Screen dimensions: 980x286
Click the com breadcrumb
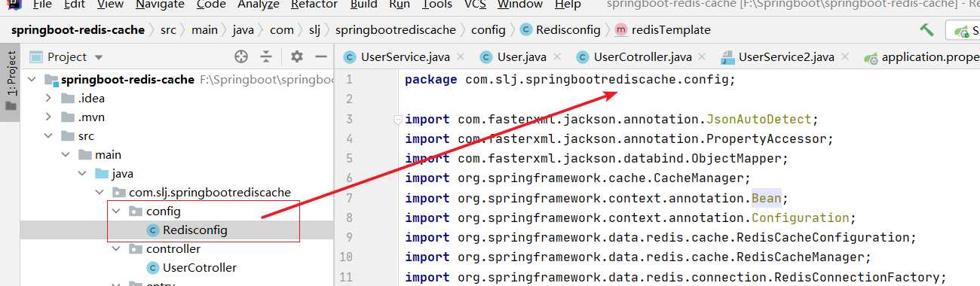[281, 30]
